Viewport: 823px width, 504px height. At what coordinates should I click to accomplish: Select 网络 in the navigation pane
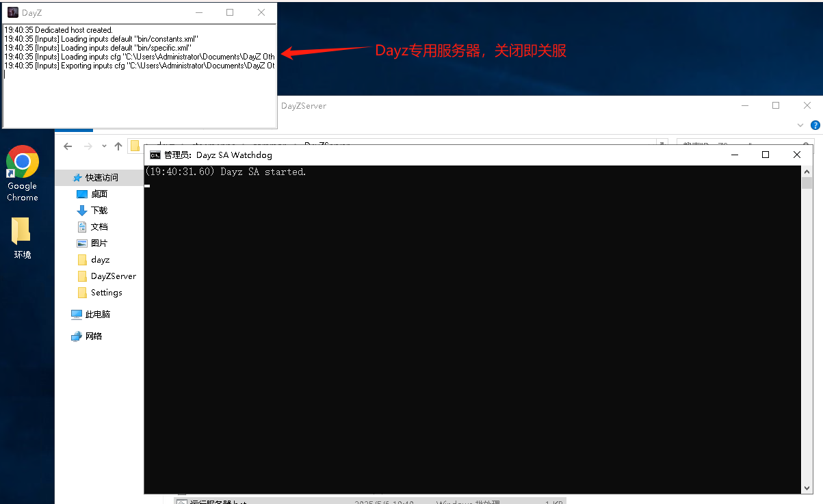tap(87, 336)
